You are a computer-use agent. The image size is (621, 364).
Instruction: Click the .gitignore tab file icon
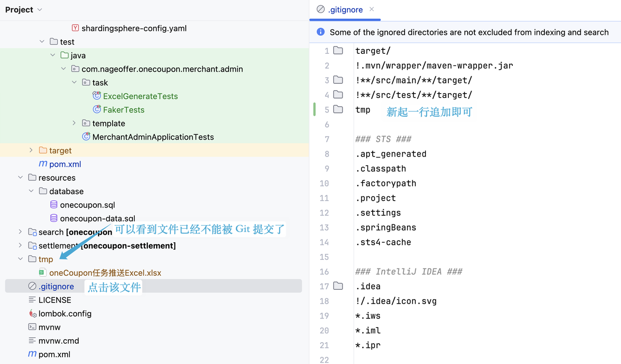coord(321,9)
